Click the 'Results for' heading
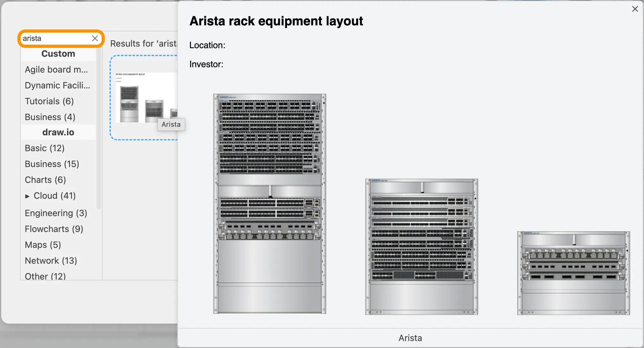Image resolution: width=644 pixels, height=348 pixels. tap(144, 43)
